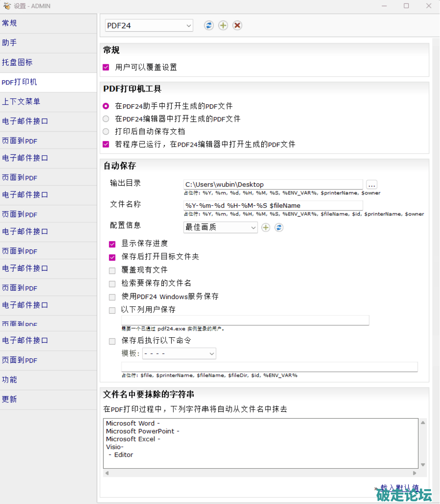Switch to the 托盘图标 settings section
This screenshot has height=504, width=440.
point(17,63)
